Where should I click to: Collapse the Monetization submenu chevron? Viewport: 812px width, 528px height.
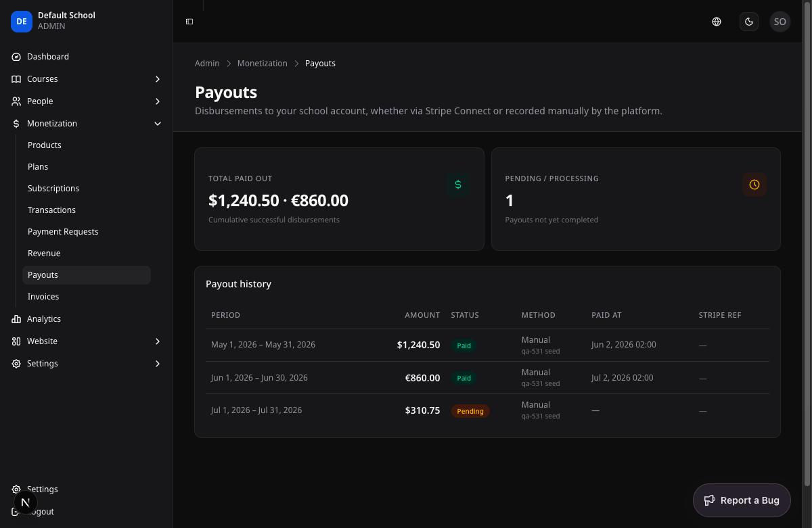pos(158,124)
